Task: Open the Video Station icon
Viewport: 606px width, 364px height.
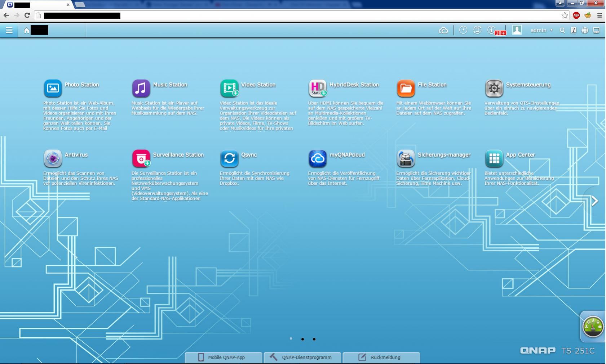Action: click(229, 89)
